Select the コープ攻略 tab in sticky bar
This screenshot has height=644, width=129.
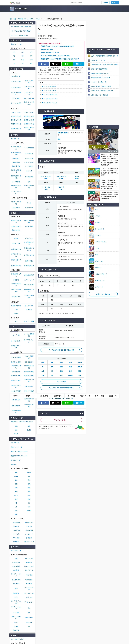click(x=71, y=396)
